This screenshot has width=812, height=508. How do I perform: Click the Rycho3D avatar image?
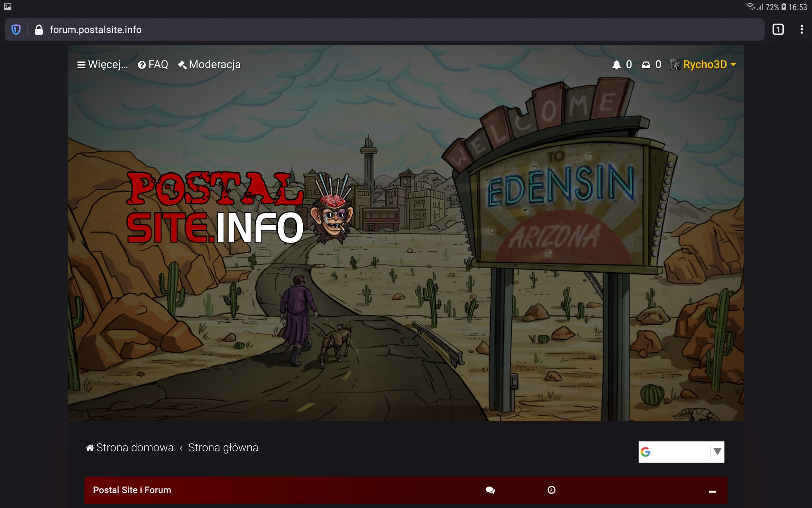coord(675,65)
